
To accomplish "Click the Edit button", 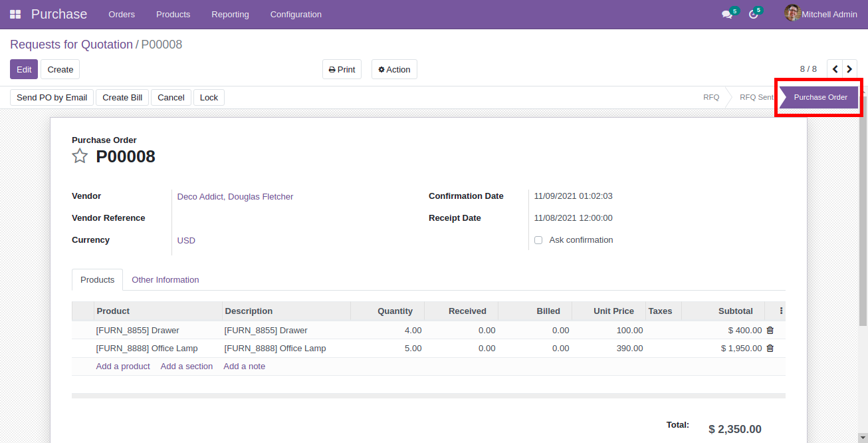I will 24,69.
